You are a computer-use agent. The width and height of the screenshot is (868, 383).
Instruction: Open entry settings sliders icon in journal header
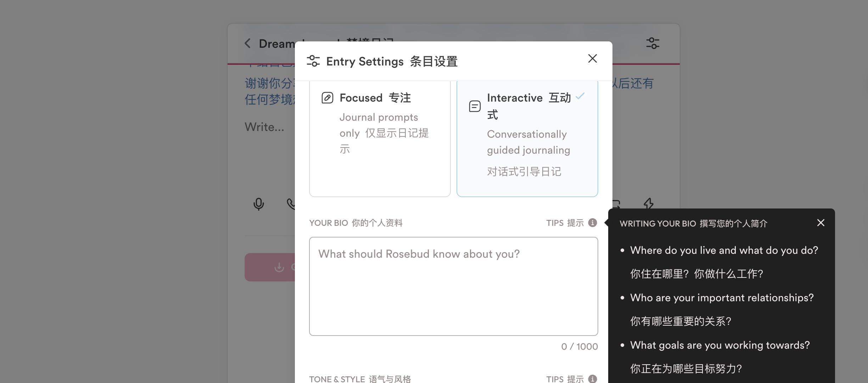pos(653,44)
